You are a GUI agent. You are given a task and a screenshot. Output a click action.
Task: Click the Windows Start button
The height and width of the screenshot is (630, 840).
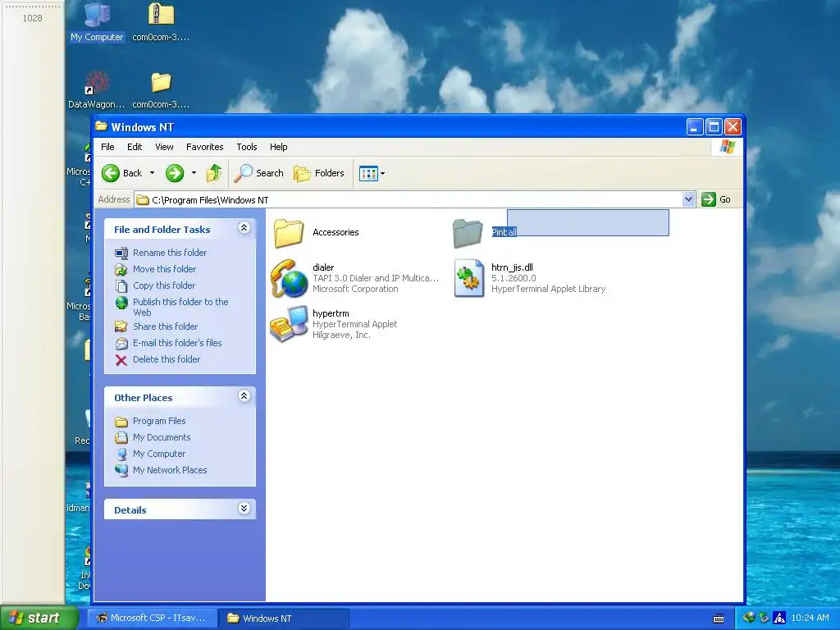tap(39, 618)
